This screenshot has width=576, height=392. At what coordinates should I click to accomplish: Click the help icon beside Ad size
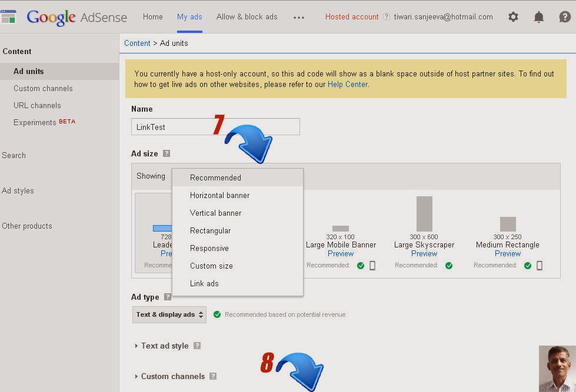(x=167, y=153)
